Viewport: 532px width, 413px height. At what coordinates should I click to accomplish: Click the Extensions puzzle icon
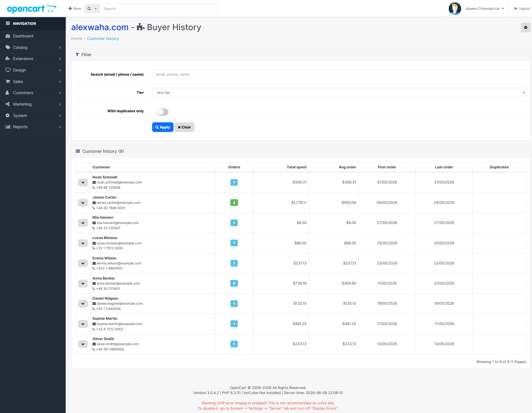point(8,59)
